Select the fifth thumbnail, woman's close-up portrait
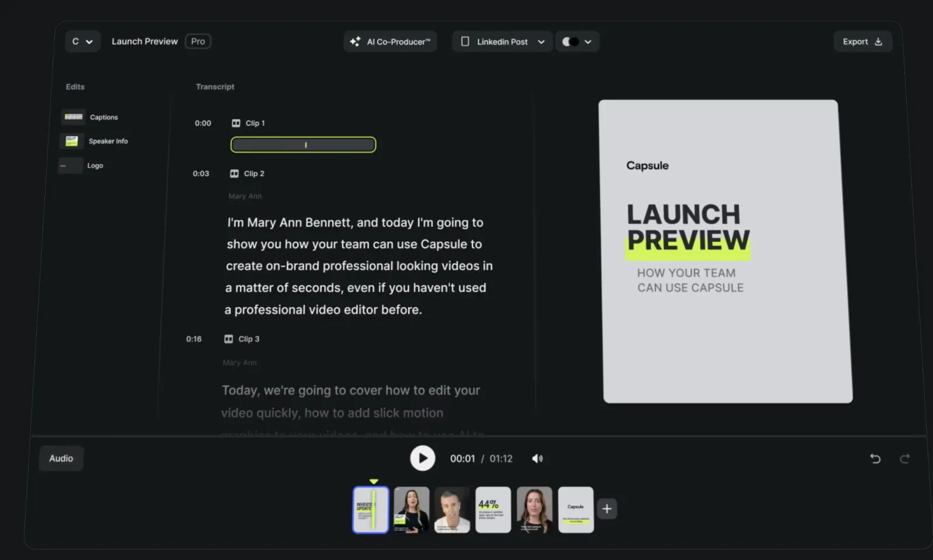The image size is (933, 560). pos(534,510)
